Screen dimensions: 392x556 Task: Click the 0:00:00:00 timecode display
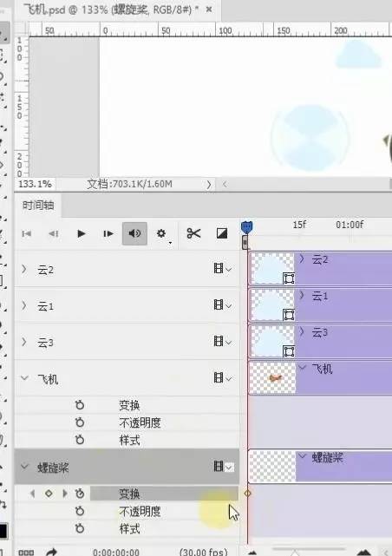pyautogui.click(x=116, y=553)
